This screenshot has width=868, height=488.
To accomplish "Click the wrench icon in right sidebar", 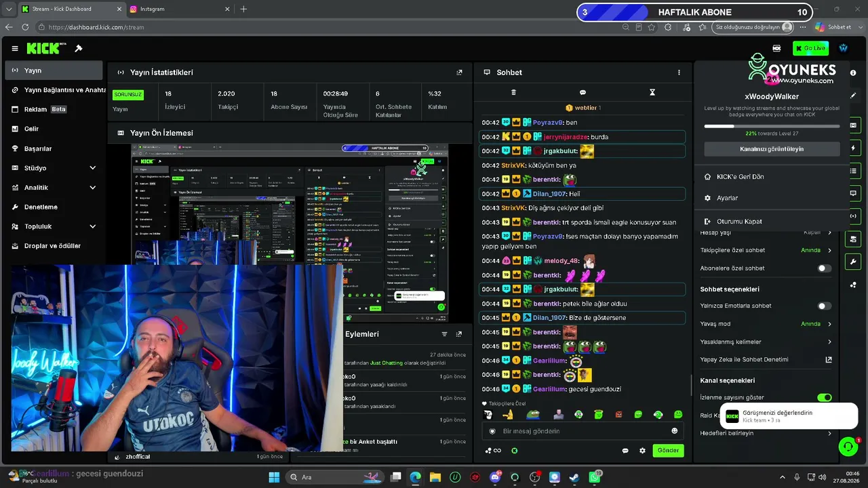I will coord(853,262).
